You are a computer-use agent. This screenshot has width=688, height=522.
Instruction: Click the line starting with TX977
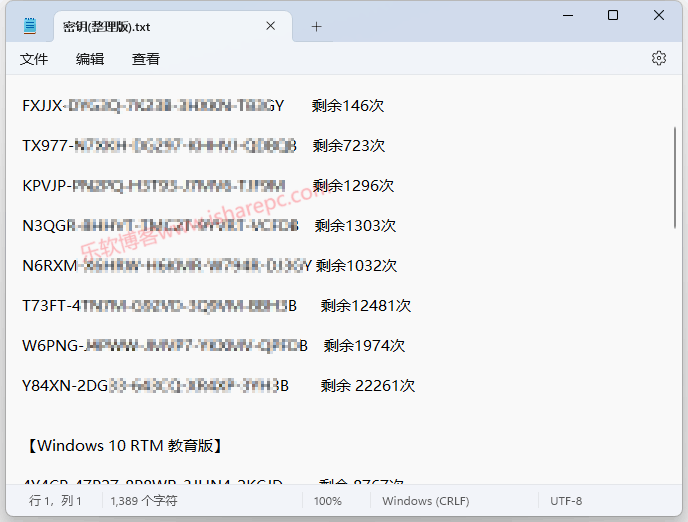(204, 146)
